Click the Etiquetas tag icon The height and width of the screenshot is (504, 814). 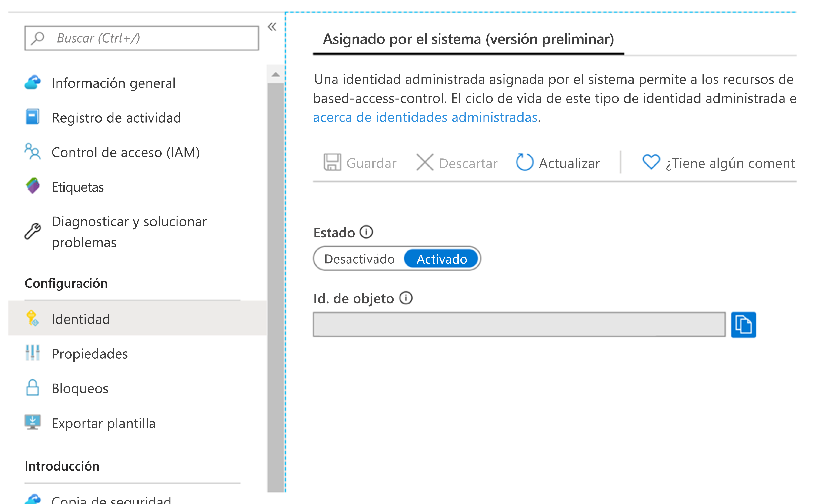coord(33,186)
